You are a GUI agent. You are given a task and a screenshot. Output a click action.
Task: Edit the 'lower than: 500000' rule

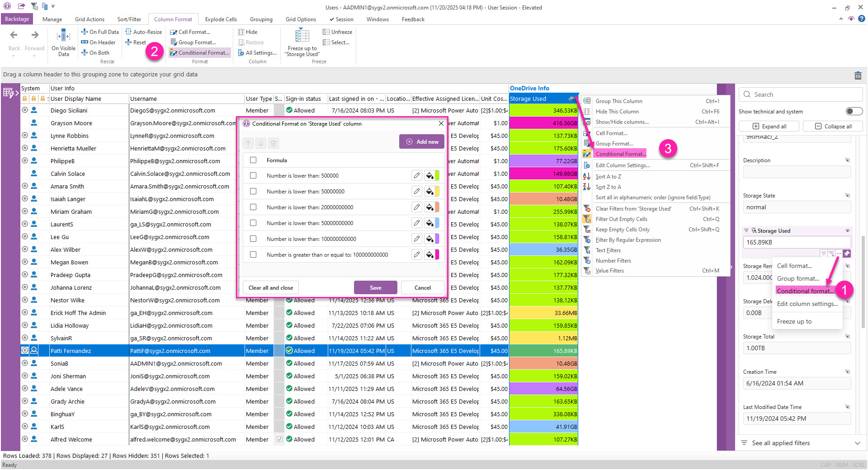(x=417, y=176)
